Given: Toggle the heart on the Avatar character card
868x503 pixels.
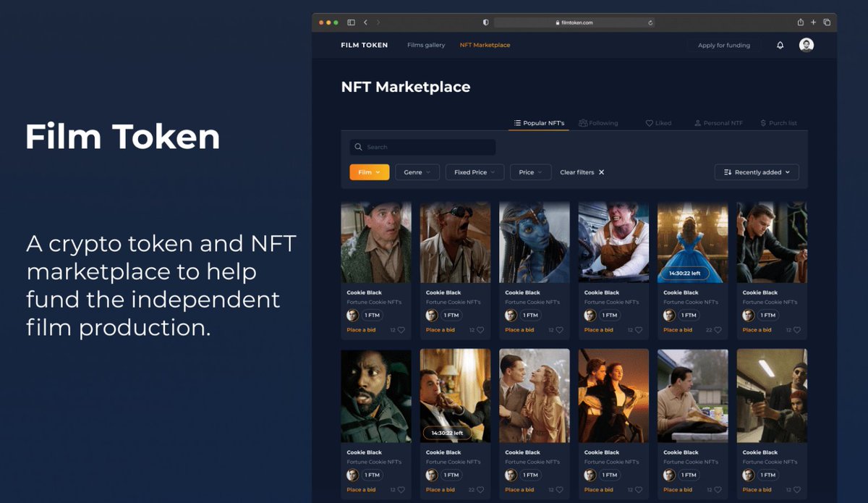Looking at the screenshot, I should pos(559,330).
